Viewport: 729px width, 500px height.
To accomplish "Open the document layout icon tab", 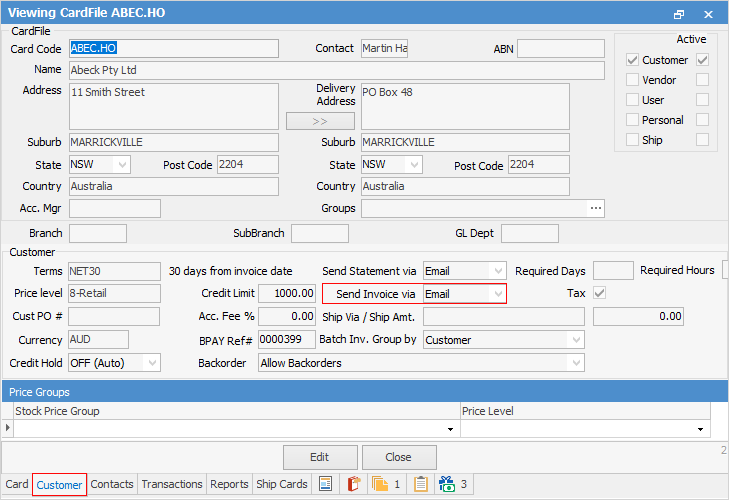I will coord(324,484).
